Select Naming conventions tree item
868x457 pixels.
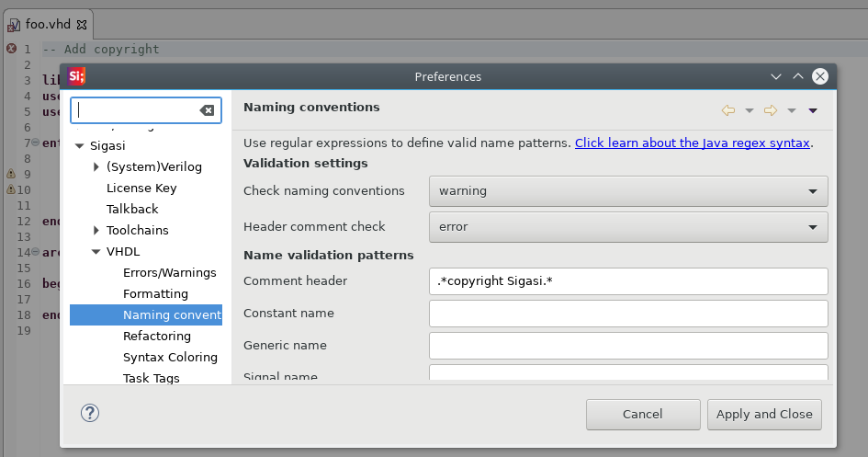tap(146, 314)
